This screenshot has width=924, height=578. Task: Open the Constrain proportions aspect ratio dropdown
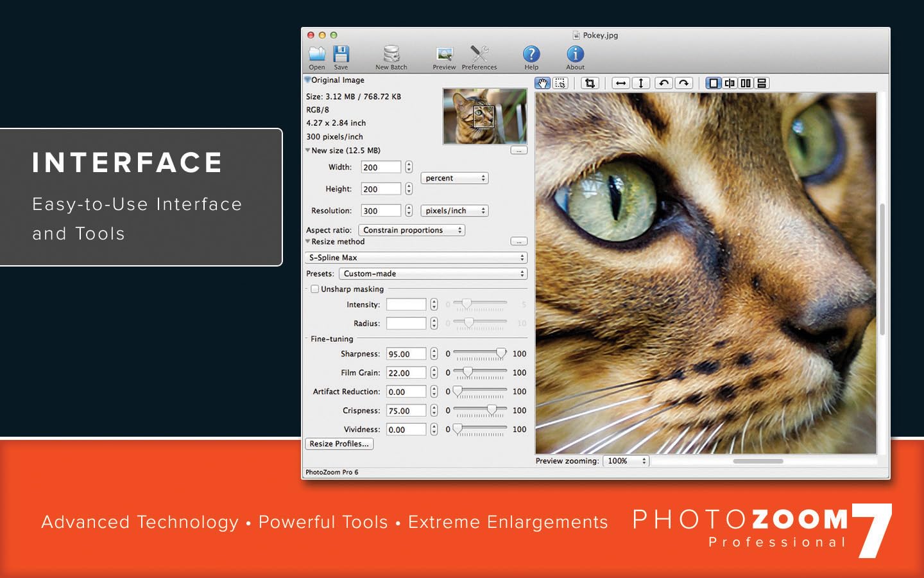tap(411, 230)
